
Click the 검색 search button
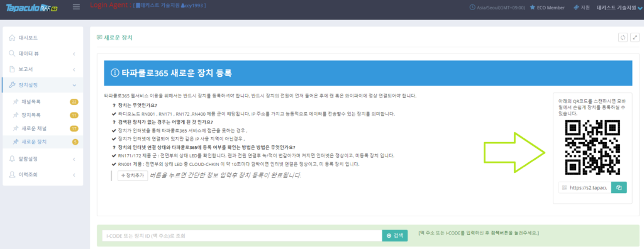(395, 235)
